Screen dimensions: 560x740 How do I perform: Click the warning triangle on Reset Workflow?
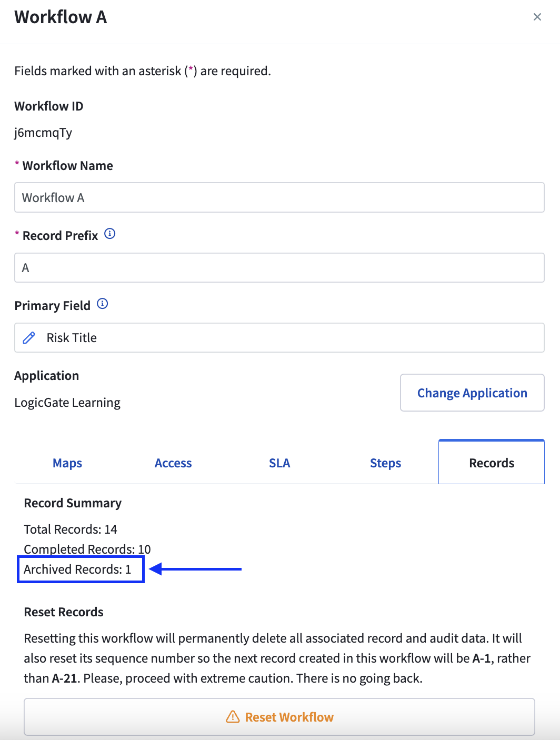click(233, 717)
